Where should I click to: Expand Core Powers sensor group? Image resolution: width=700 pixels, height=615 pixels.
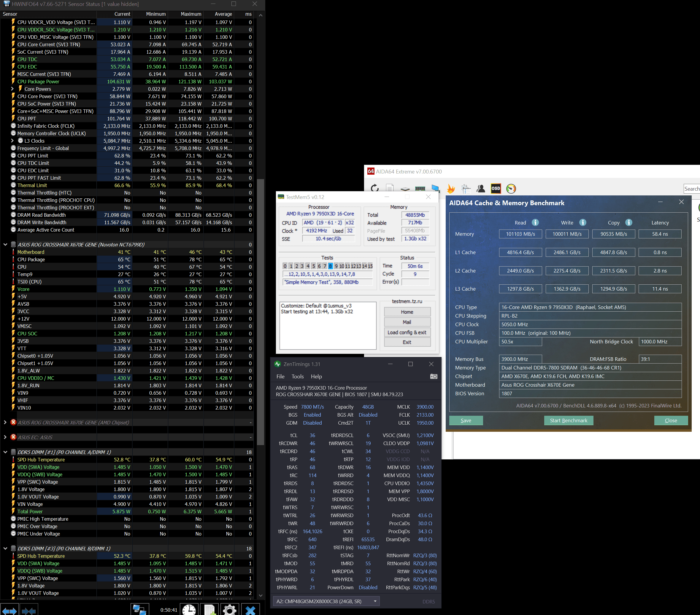click(x=12, y=89)
